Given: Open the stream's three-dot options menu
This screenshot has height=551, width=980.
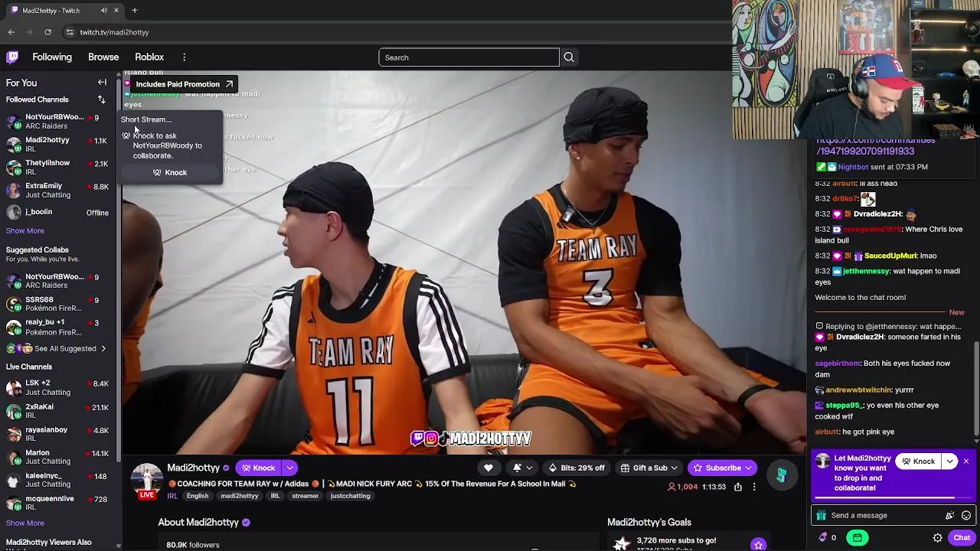Looking at the screenshot, I should 754,487.
